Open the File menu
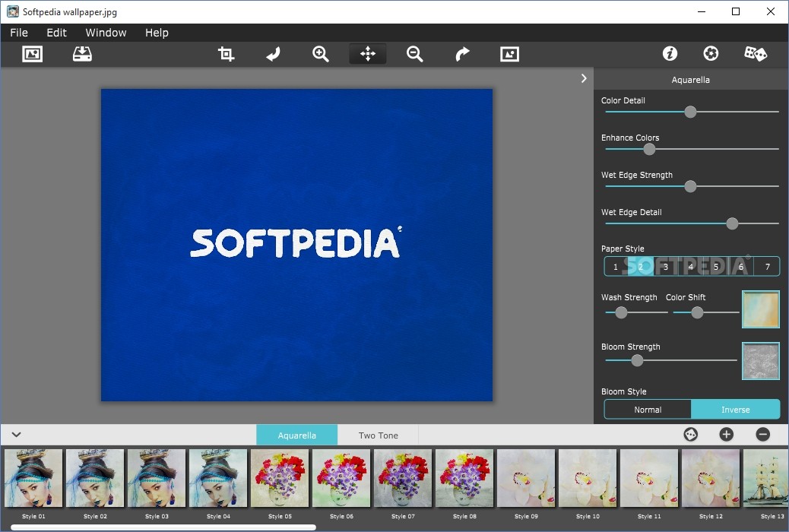Screen dimensions: 789x532 click(x=19, y=33)
